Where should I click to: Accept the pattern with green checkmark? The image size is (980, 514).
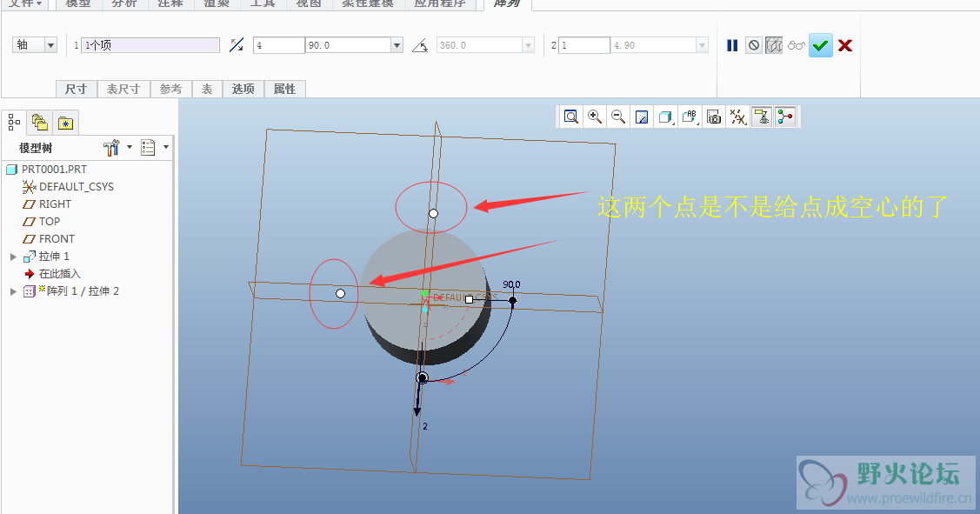tap(820, 45)
